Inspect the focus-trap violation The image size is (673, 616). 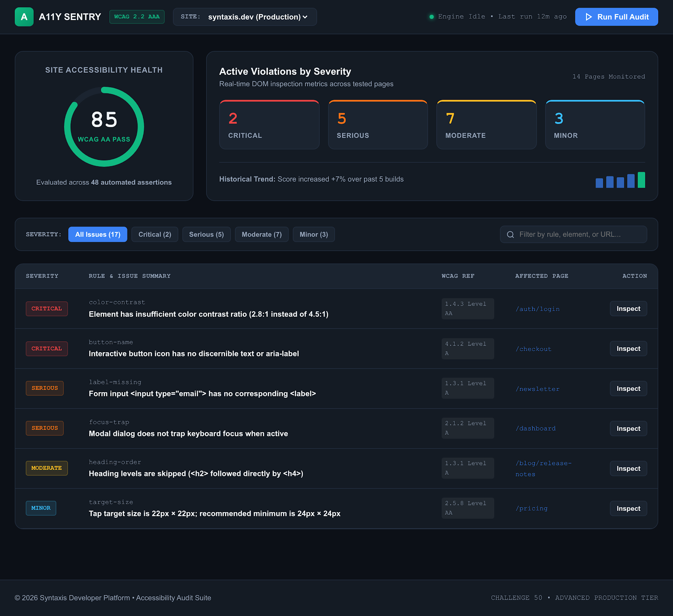[628, 429]
